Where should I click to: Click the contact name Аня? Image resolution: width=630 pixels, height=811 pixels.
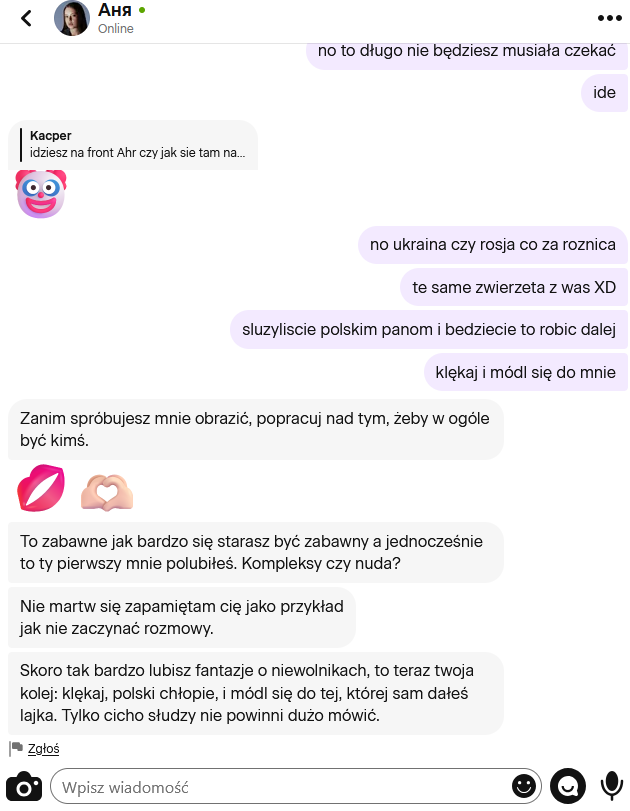pos(115,10)
